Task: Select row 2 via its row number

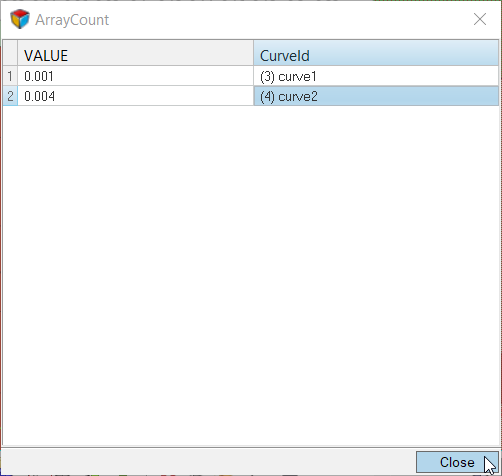Action: pyautogui.click(x=10, y=96)
